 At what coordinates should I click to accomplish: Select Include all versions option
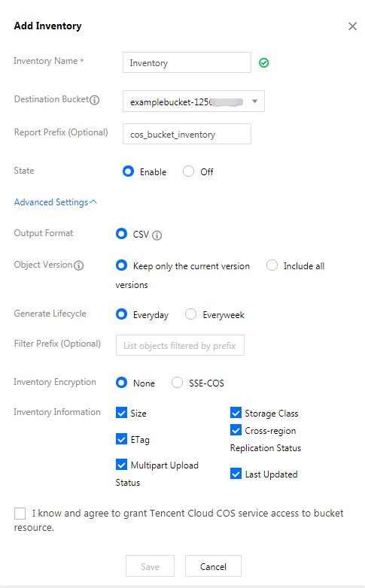(272, 265)
